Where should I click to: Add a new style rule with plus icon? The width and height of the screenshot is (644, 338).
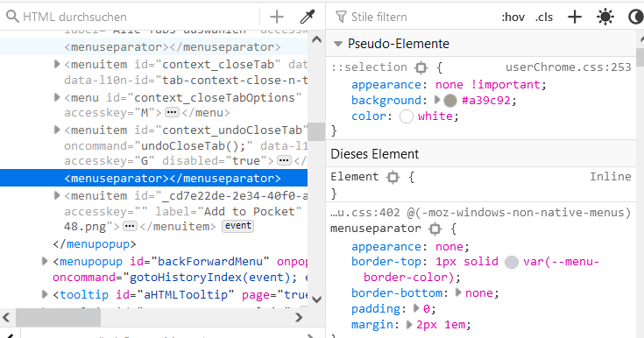point(575,17)
